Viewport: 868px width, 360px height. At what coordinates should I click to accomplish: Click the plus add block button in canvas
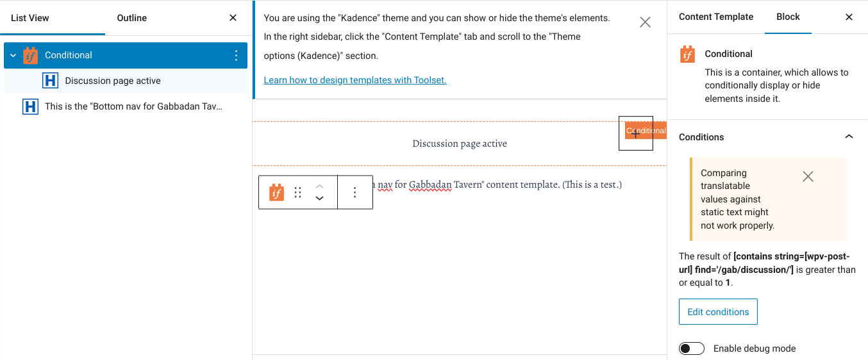pyautogui.click(x=636, y=133)
